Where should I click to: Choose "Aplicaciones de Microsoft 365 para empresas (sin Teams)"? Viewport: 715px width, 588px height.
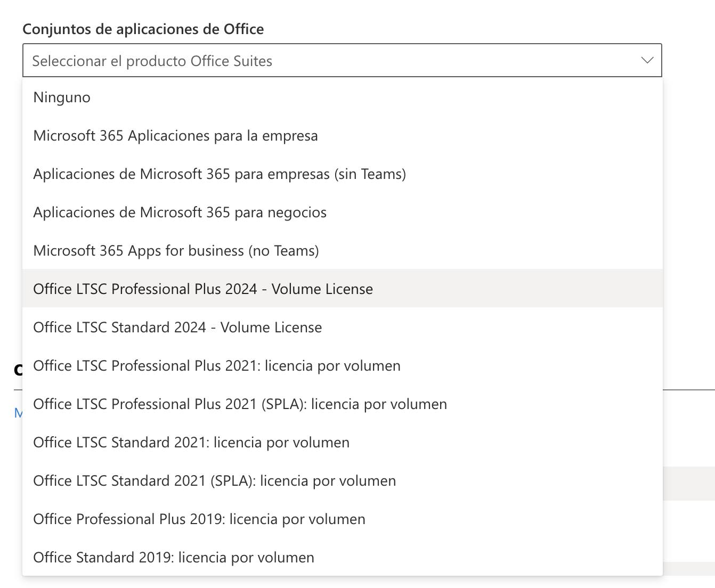coord(220,174)
